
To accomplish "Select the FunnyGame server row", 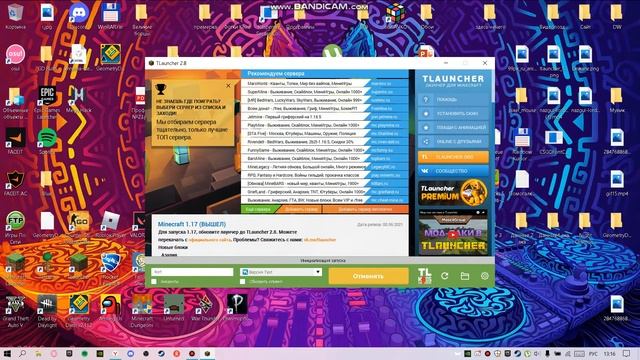I will (324, 150).
